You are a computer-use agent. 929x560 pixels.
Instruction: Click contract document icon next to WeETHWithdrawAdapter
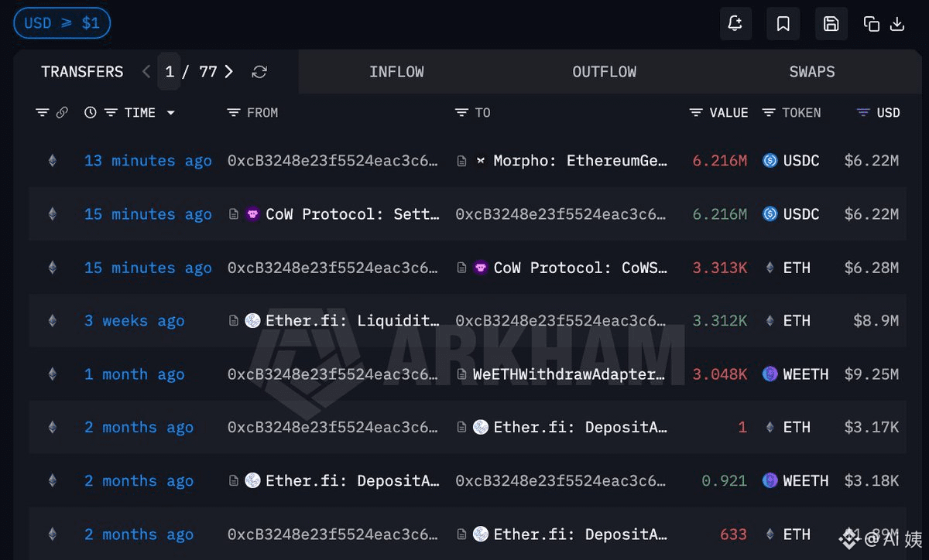pos(462,374)
